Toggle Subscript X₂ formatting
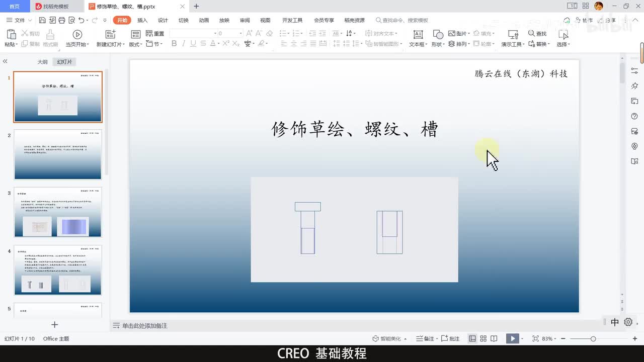 point(235,44)
